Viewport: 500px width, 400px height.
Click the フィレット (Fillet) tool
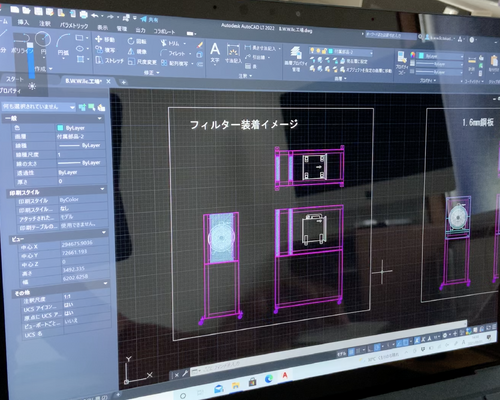173,53
